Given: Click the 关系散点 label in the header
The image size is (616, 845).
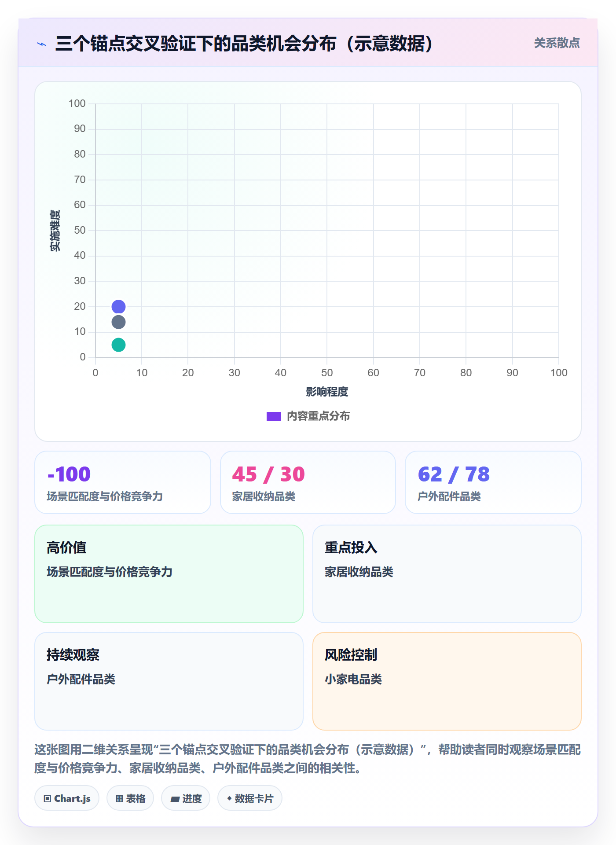Looking at the screenshot, I should [x=557, y=43].
